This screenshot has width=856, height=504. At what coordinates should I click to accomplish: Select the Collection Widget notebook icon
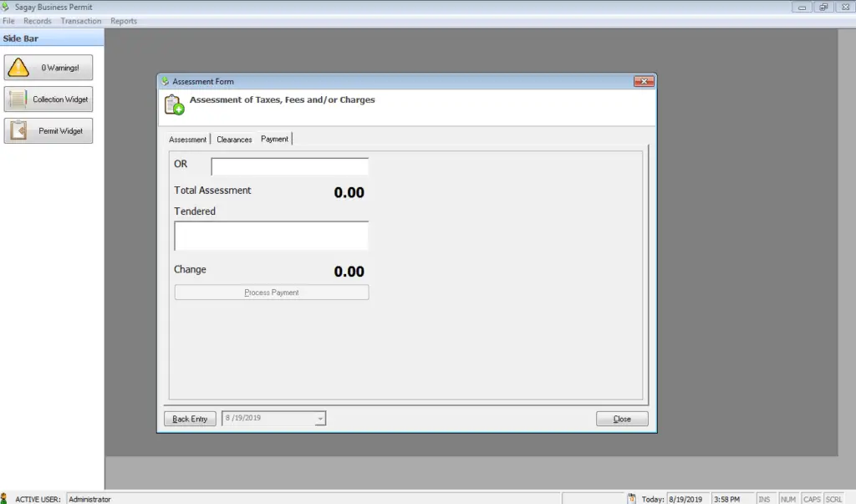click(19, 99)
